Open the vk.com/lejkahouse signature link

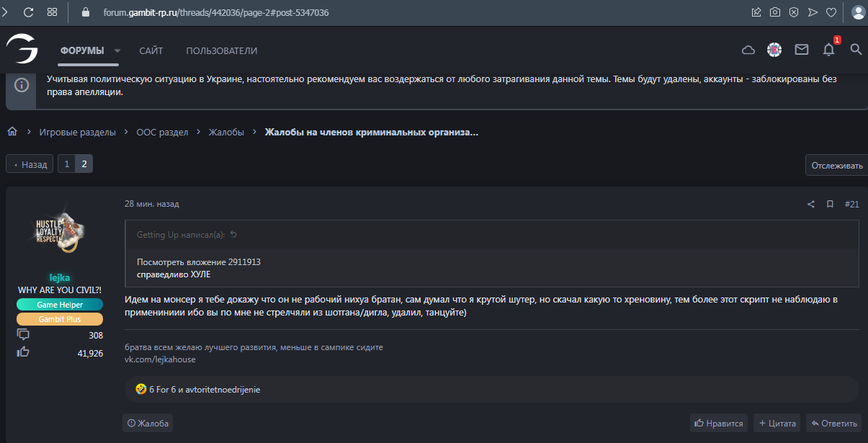pos(160,359)
